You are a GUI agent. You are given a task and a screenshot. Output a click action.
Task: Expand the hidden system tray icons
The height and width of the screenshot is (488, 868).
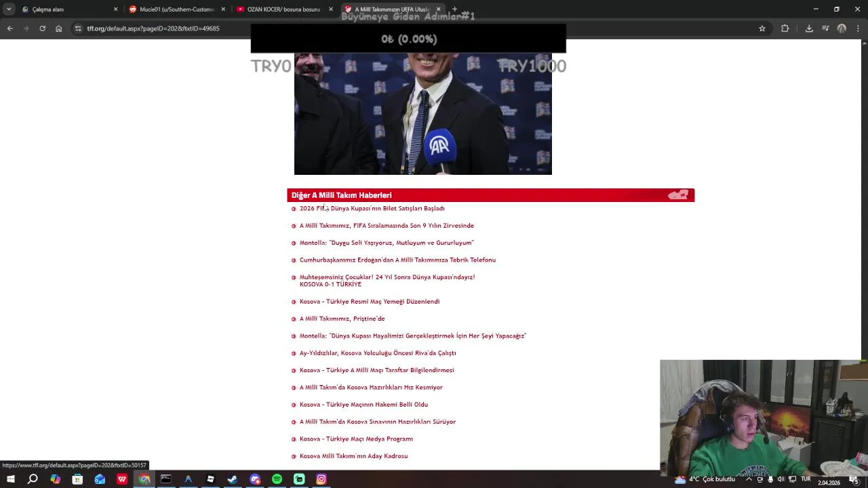pyautogui.click(x=749, y=479)
